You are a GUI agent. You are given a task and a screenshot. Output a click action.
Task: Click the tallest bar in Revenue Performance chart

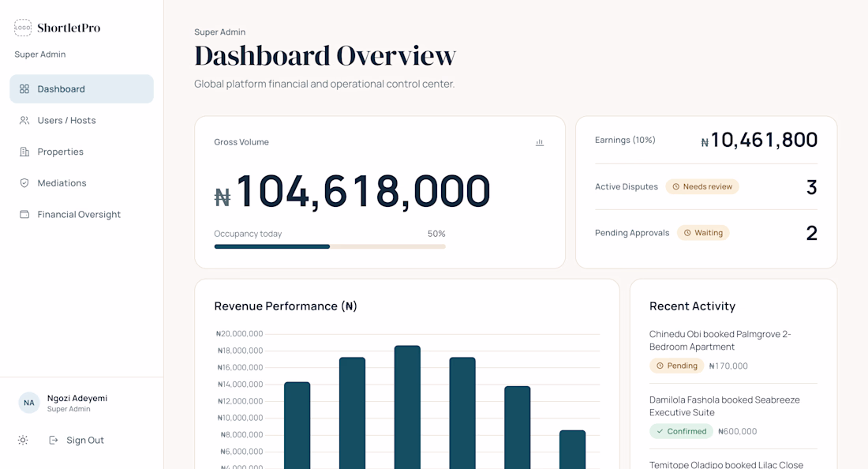pos(407,407)
